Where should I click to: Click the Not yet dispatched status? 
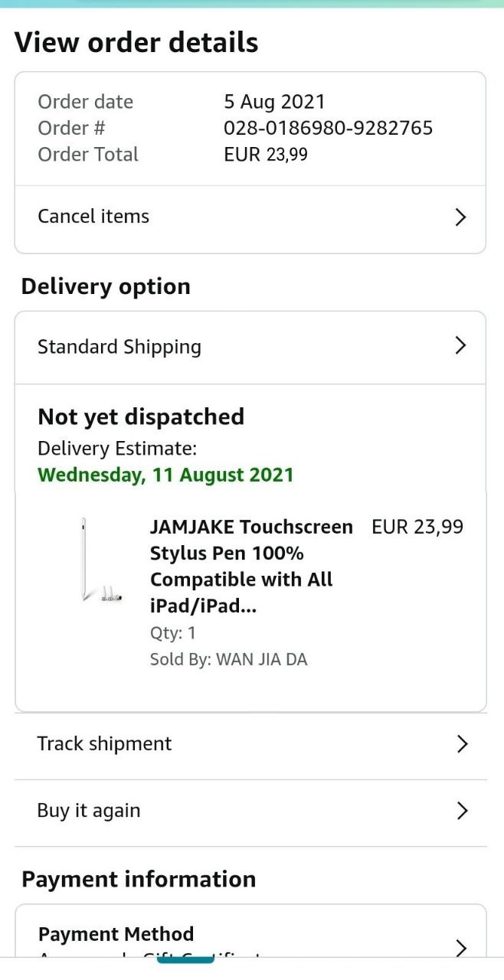pyautogui.click(x=141, y=417)
